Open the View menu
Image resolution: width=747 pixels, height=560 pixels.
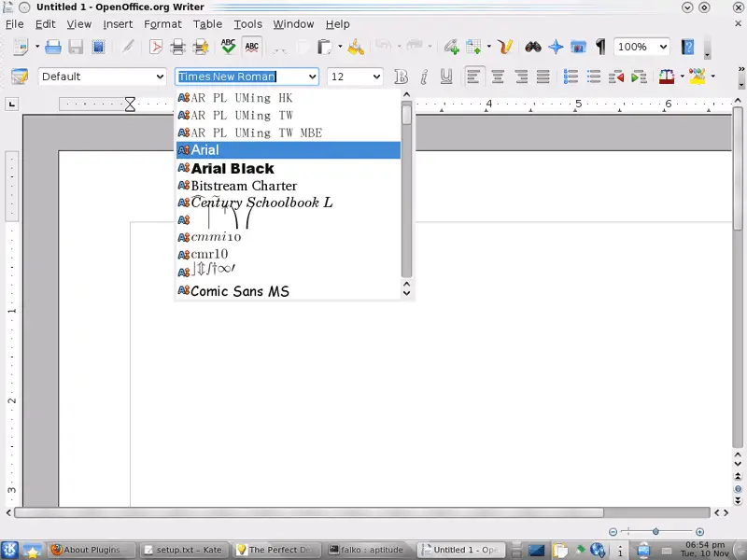point(78,24)
